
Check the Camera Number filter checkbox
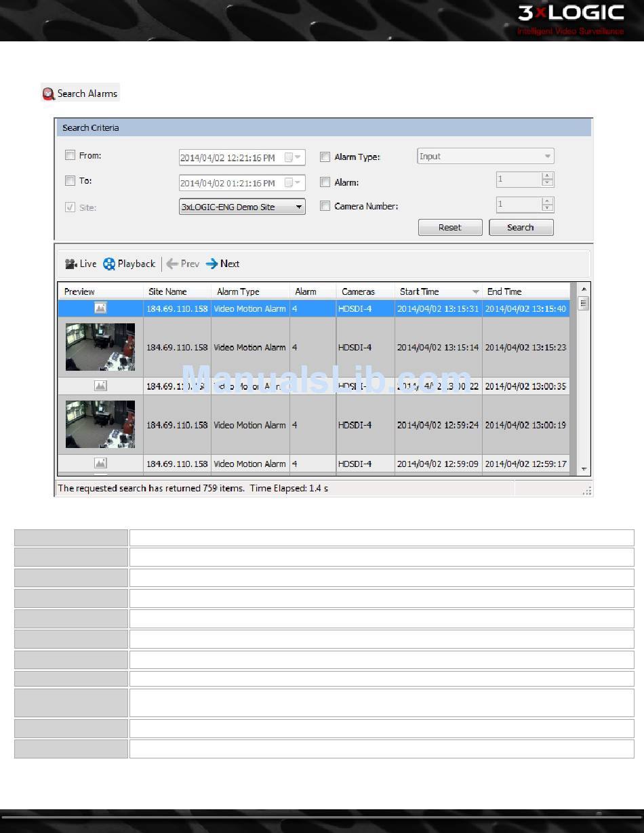point(325,206)
